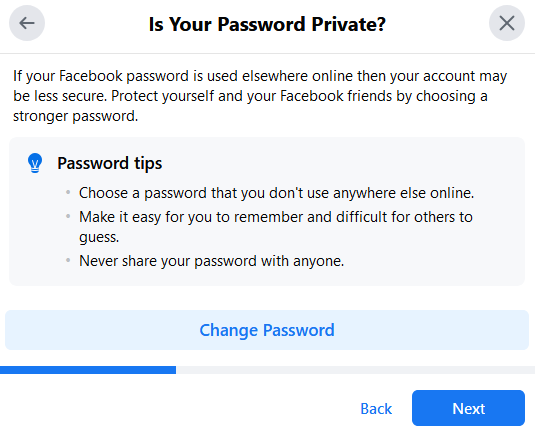Click the bullet before "Choose a password"
This screenshot has width=535, height=434.
(68, 192)
